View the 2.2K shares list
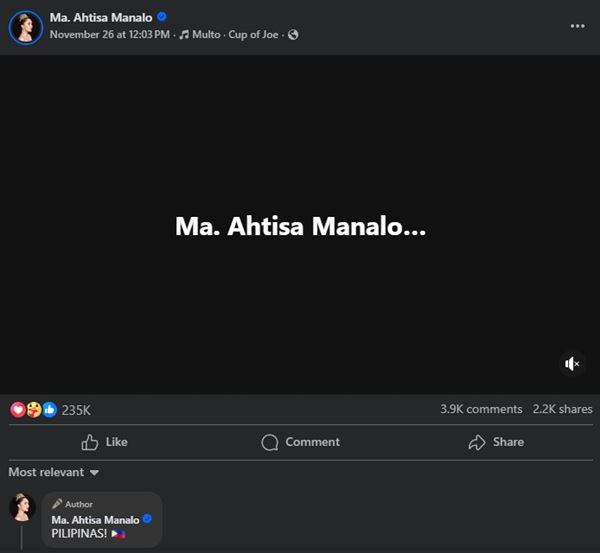 (x=562, y=409)
